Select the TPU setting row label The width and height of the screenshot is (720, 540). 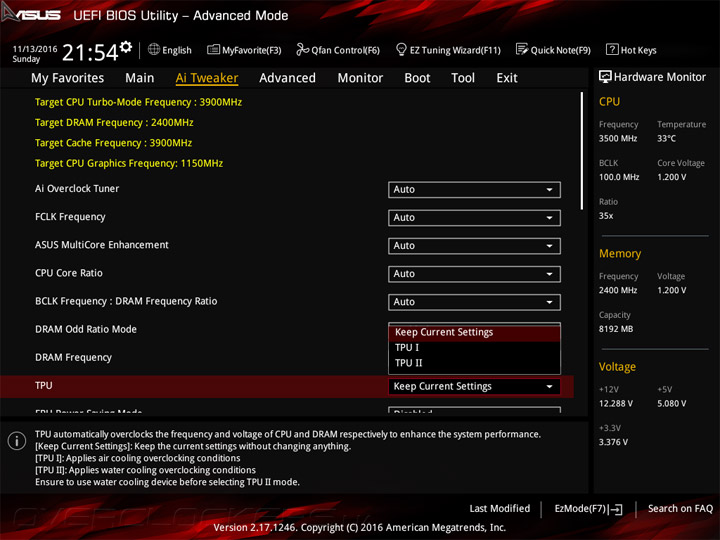coord(44,386)
